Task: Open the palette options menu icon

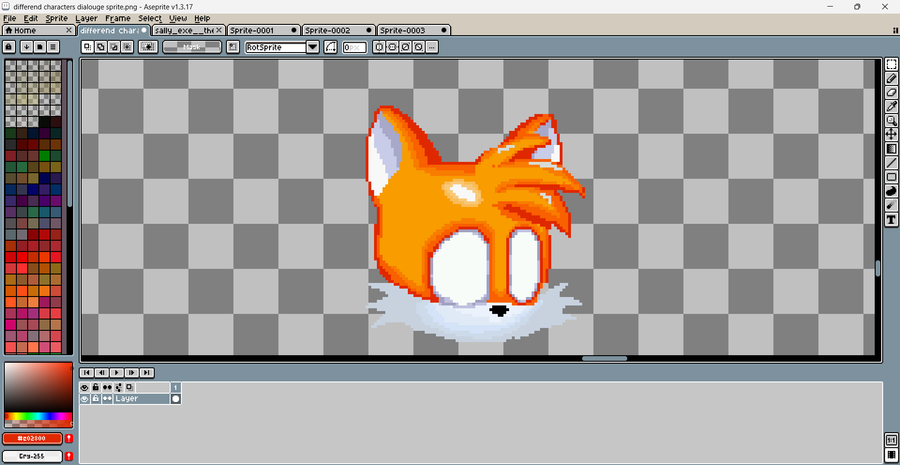Action: coord(53,47)
